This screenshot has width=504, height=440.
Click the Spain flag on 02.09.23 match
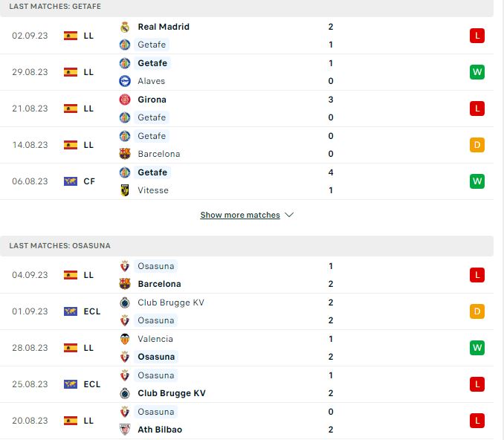click(71, 36)
